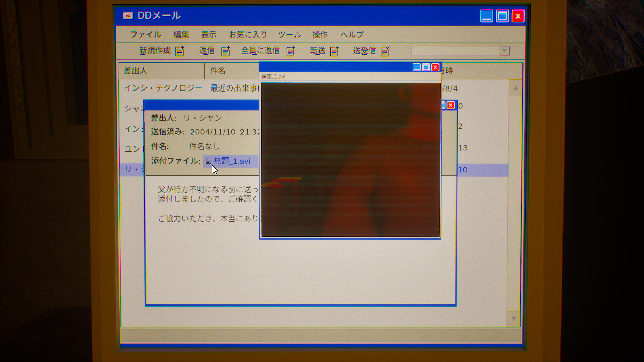Screen dimensions: 644x362
Task: Open the お気に入り menu
Action: 248,35
